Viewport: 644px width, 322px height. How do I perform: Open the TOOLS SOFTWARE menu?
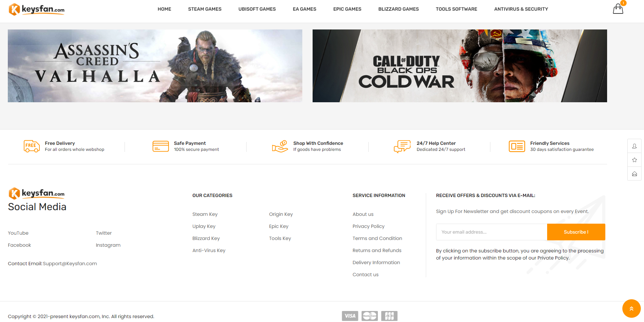pyautogui.click(x=457, y=9)
